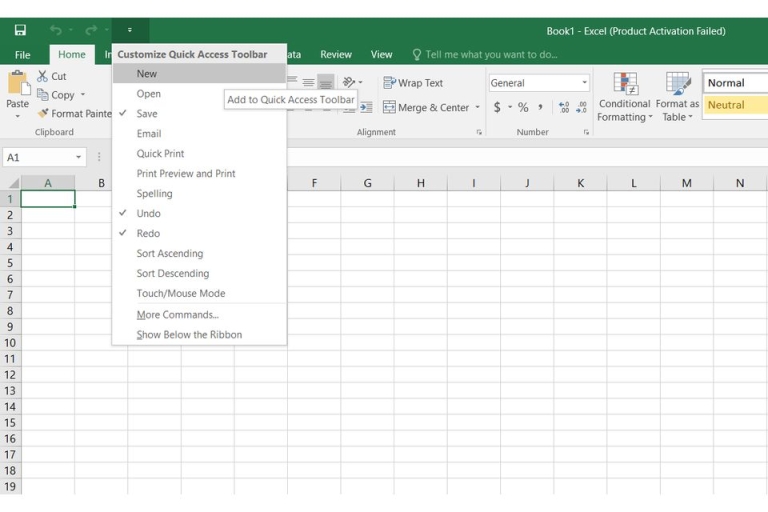Click Decrease Decimal icon
This screenshot has height=512, width=768.
point(581,107)
